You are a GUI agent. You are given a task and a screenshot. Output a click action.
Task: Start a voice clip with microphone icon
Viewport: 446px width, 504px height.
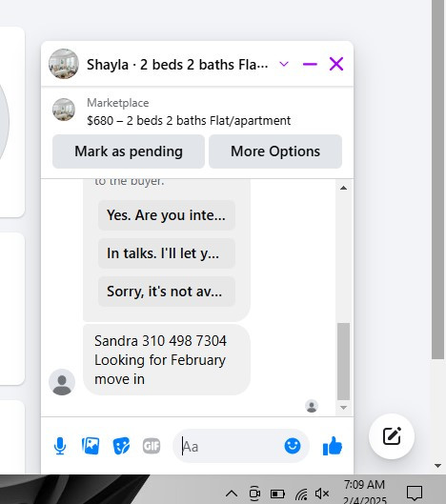[x=60, y=446]
